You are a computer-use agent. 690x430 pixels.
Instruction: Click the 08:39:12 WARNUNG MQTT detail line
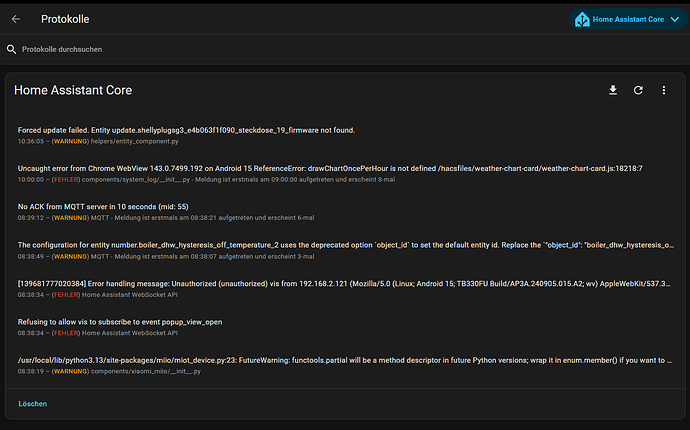pos(166,218)
